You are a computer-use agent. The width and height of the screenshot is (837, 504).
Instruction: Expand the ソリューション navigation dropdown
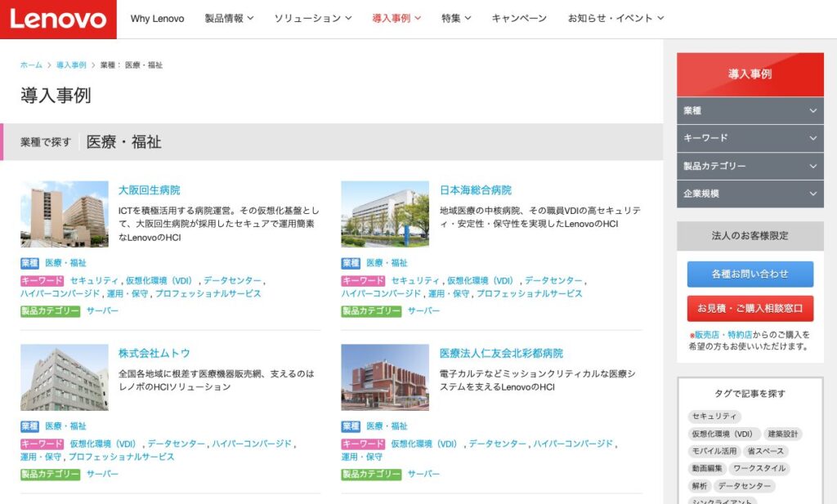point(312,19)
